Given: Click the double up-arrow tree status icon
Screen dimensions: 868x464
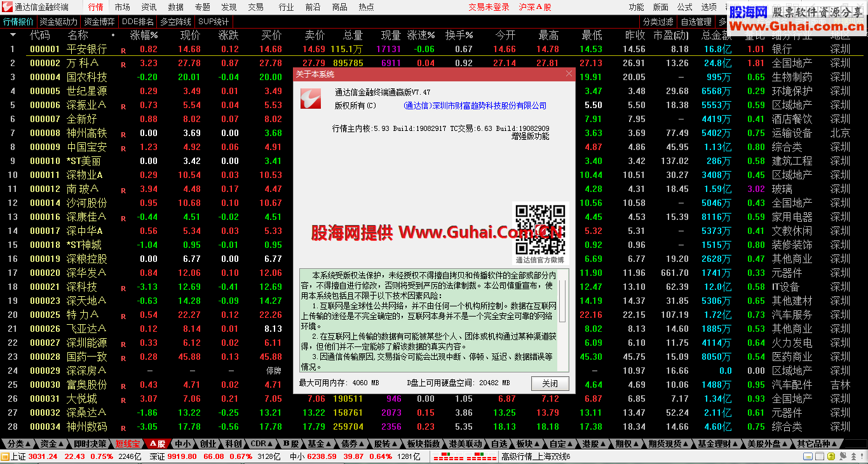Looking at the screenshot, I should click(x=853, y=456).
